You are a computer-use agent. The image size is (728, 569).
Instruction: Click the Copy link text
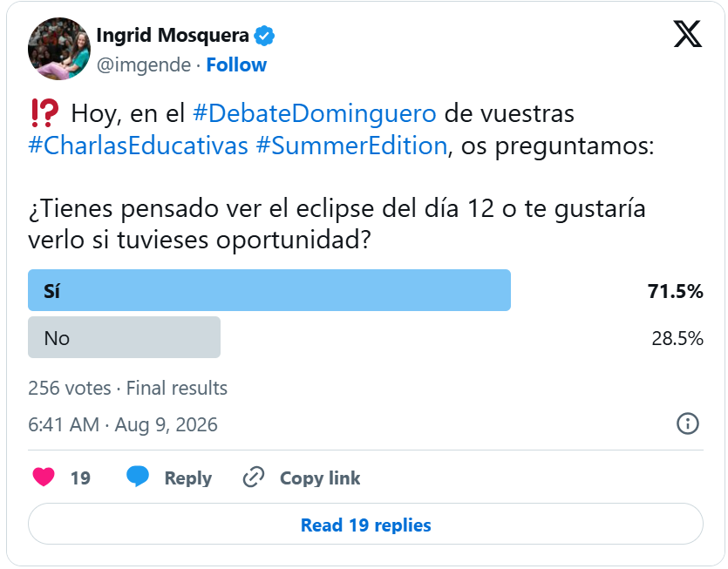click(x=320, y=478)
